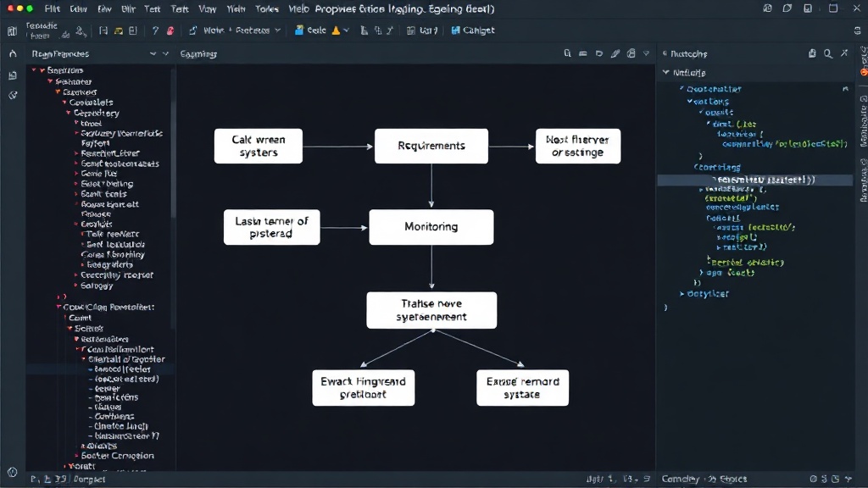The image size is (868, 488).
Task: Click the yellow folder icon in toolbar
Action: (x=119, y=31)
